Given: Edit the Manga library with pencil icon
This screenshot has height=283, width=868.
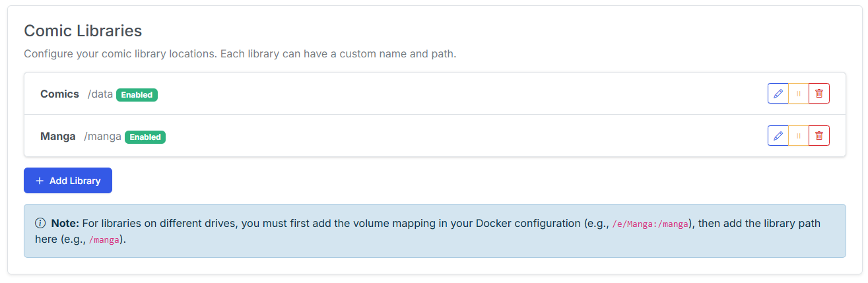Looking at the screenshot, I should point(778,136).
